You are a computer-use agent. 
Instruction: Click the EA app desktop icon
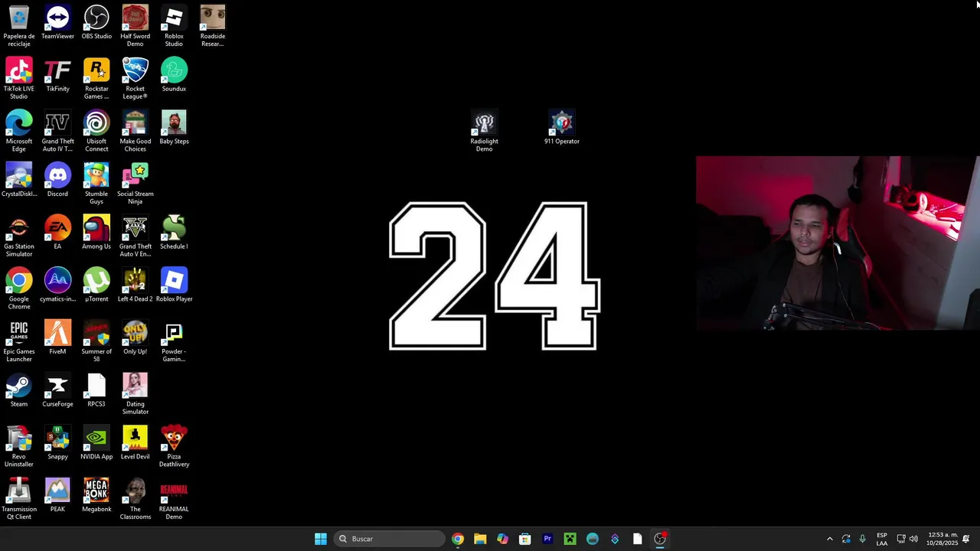[x=57, y=233]
